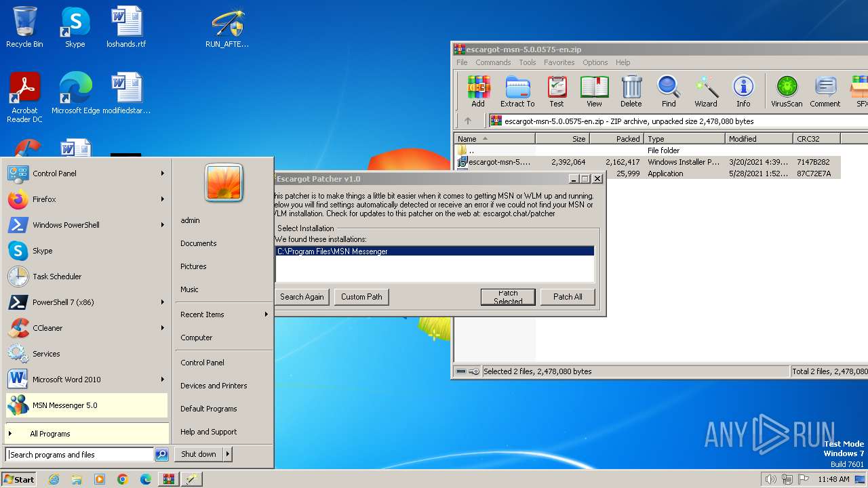Open Services from Start menu
Image resolution: width=868 pixels, height=488 pixels.
click(x=85, y=354)
